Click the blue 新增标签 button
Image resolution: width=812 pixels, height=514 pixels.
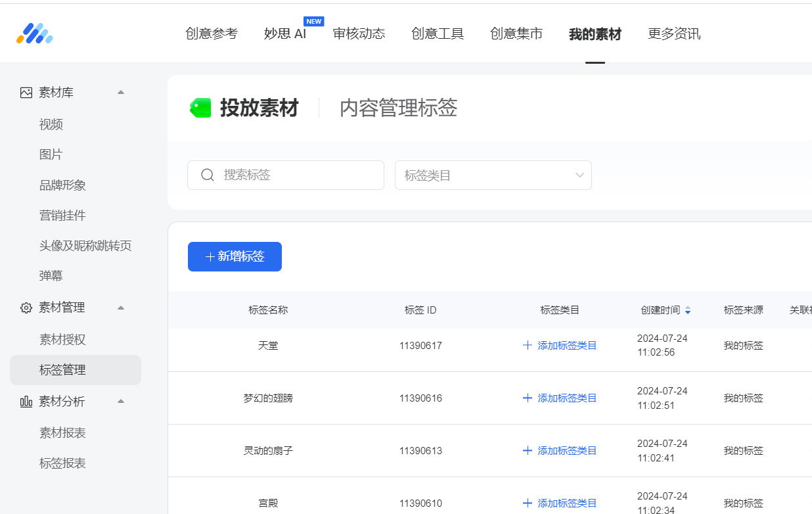235,256
